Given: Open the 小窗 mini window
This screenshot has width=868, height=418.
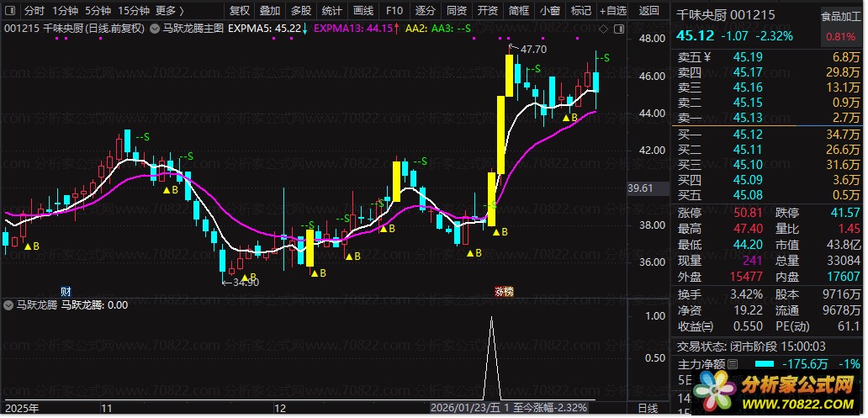Looking at the screenshot, I should pyautogui.click(x=550, y=11).
